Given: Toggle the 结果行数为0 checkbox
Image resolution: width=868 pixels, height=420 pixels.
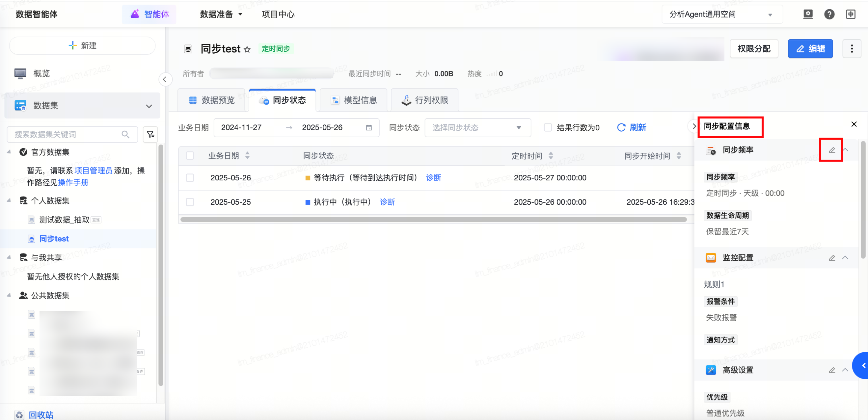Looking at the screenshot, I should pyautogui.click(x=548, y=128).
